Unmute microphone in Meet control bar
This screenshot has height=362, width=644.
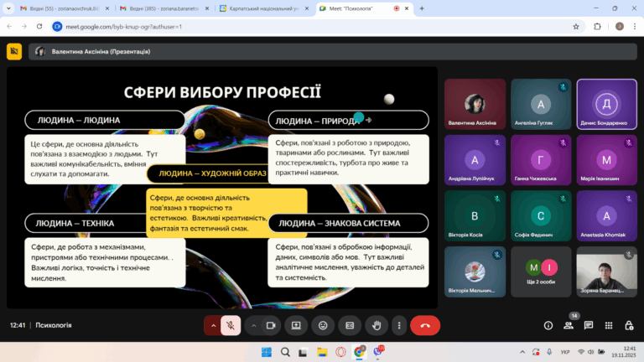pyautogui.click(x=231, y=325)
